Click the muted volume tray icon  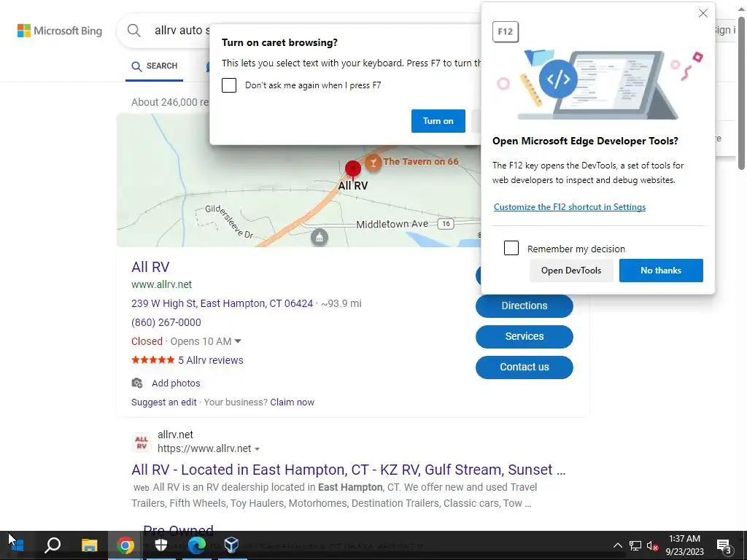[653, 545]
